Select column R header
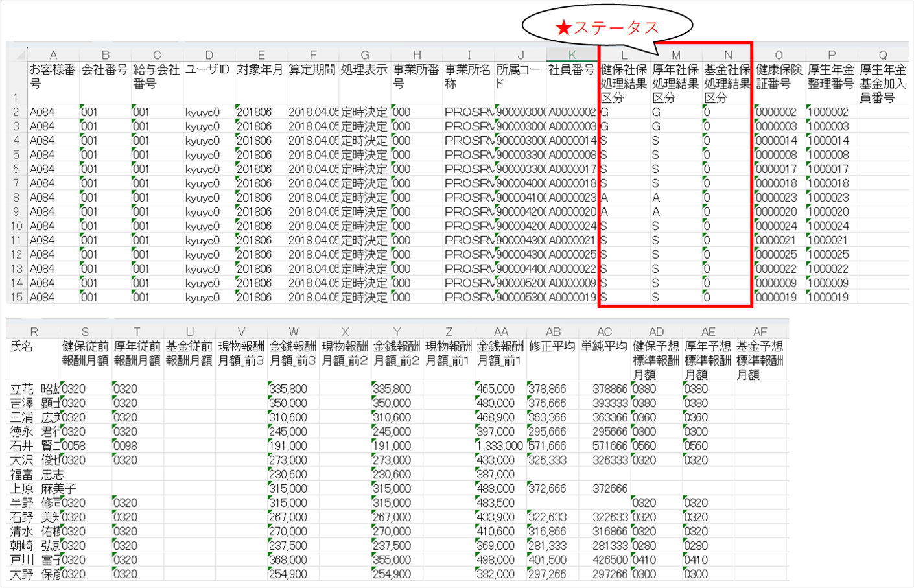 (x=34, y=331)
